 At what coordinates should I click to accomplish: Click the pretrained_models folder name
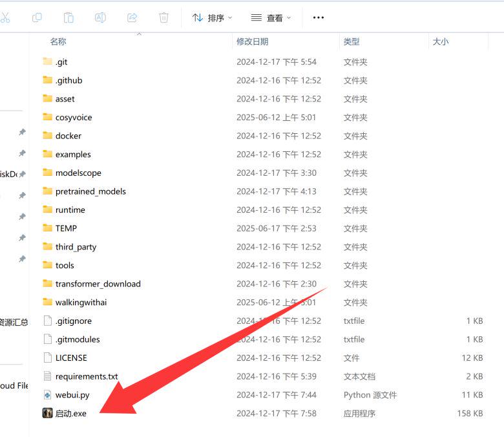(90, 191)
